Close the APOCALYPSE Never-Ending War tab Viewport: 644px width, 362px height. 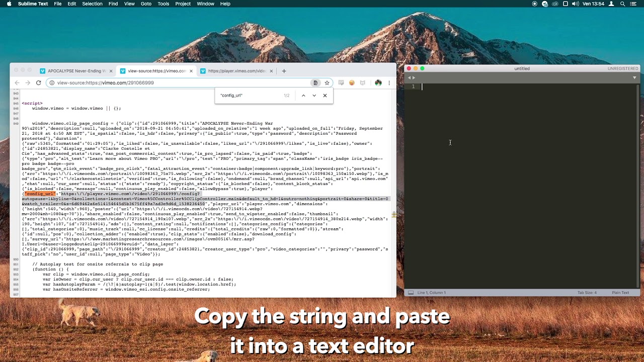(x=111, y=71)
